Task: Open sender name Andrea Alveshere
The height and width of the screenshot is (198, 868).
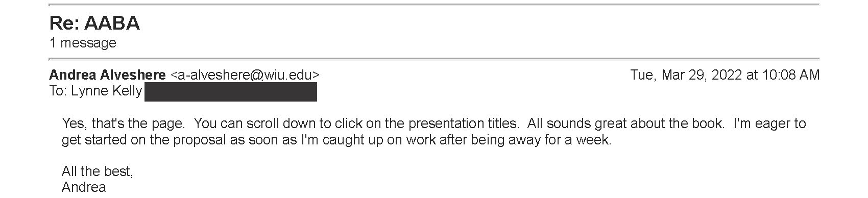Action: 107,75
